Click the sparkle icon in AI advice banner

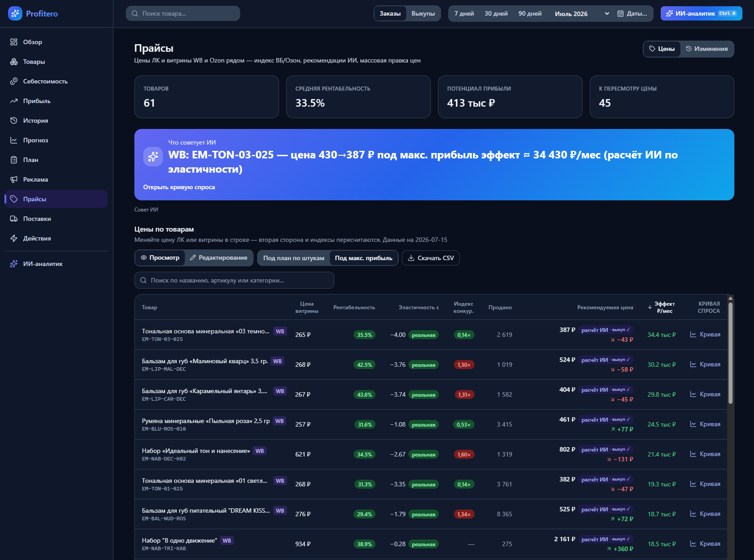[x=153, y=157]
